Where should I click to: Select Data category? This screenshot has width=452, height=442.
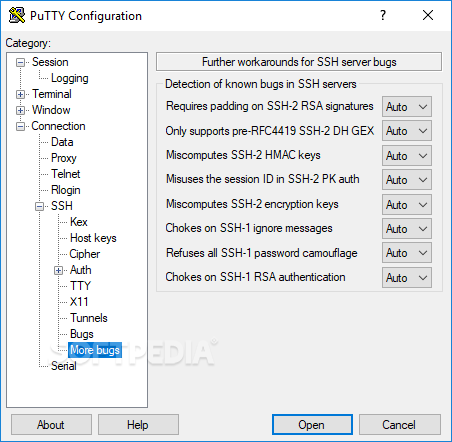tap(62, 142)
